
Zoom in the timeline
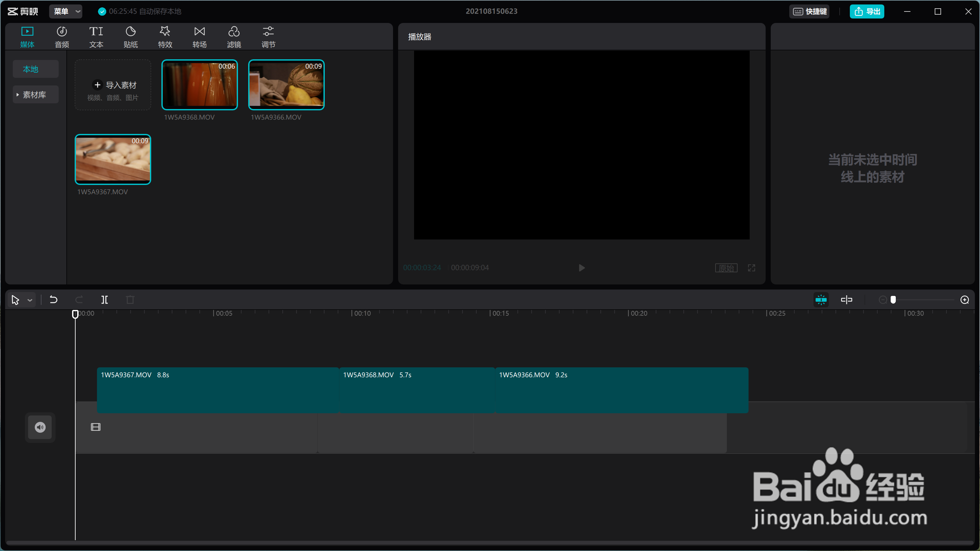point(965,300)
